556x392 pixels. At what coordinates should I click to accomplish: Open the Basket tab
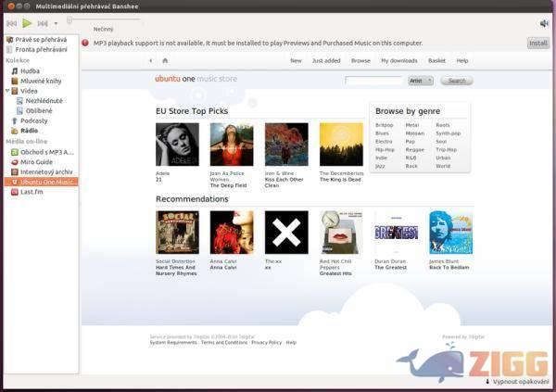pos(436,60)
